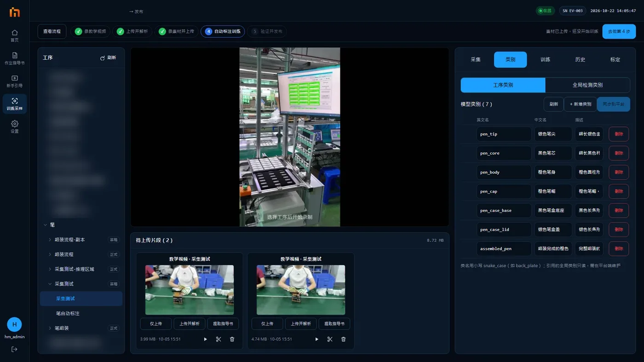Click 查看流程 button
644x362 pixels.
(x=52, y=31)
